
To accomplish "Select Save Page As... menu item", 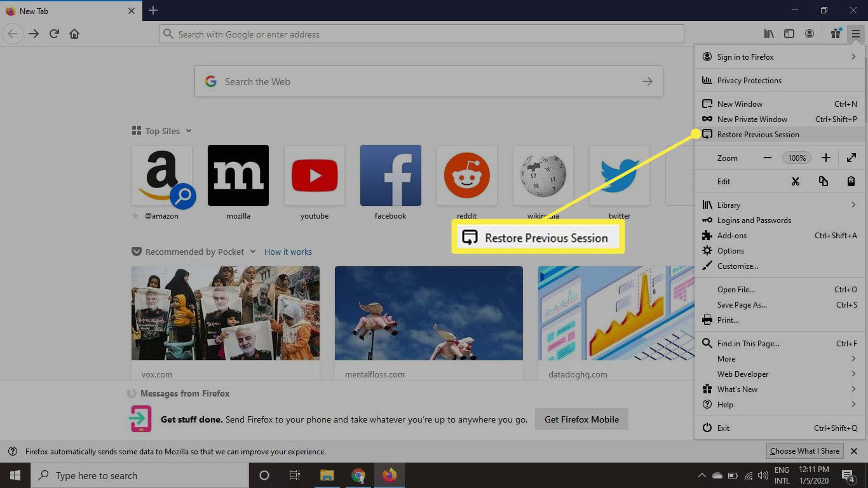I will [780, 304].
